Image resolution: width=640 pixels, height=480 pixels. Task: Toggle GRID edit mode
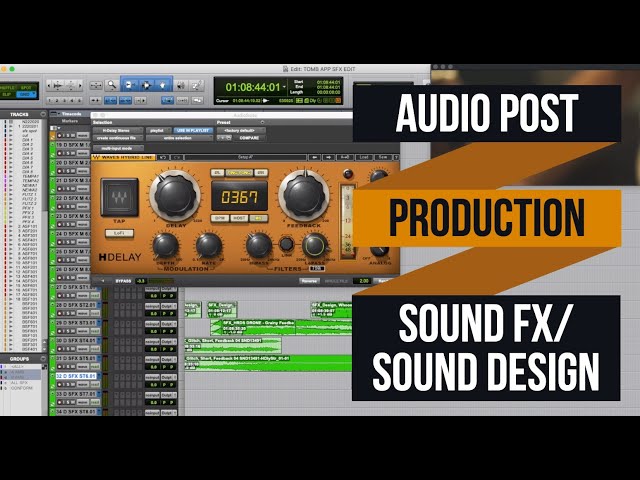point(27,94)
